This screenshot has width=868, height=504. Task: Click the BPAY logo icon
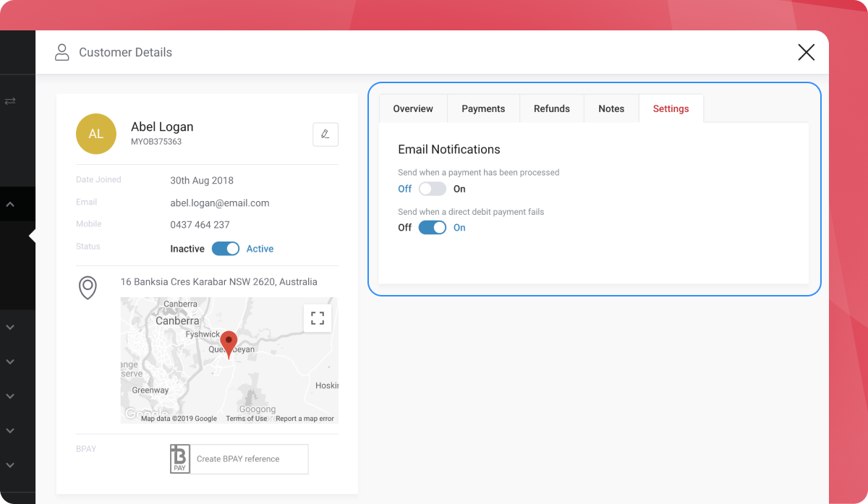[x=180, y=458]
